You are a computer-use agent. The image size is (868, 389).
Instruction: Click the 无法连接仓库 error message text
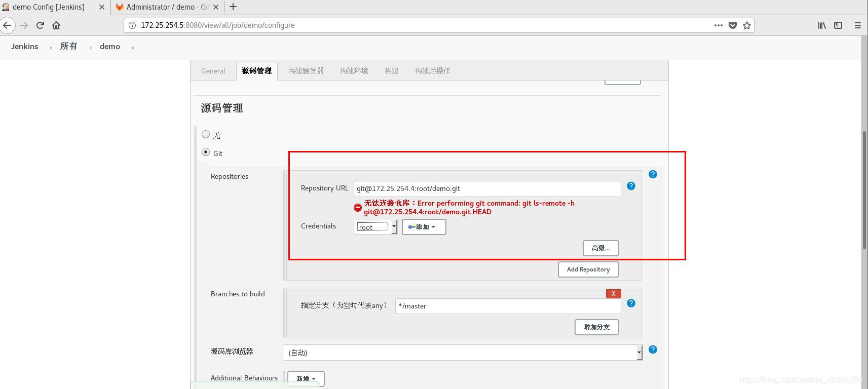point(469,208)
